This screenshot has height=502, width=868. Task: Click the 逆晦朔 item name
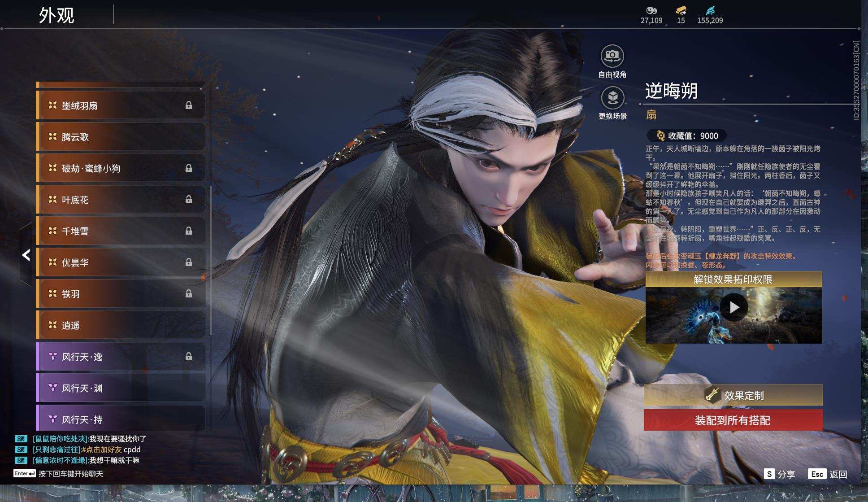pyautogui.click(x=672, y=91)
